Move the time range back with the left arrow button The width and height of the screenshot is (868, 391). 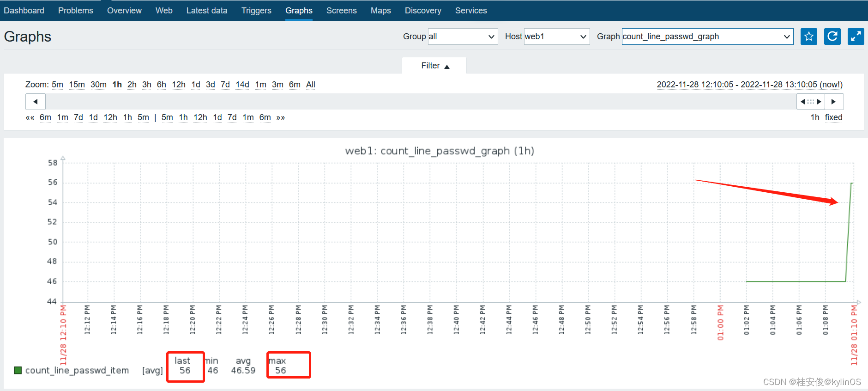pyautogui.click(x=35, y=102)
